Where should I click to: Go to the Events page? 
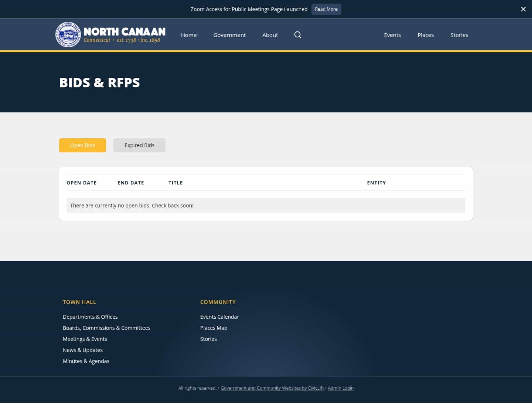[x=392, y=35]
